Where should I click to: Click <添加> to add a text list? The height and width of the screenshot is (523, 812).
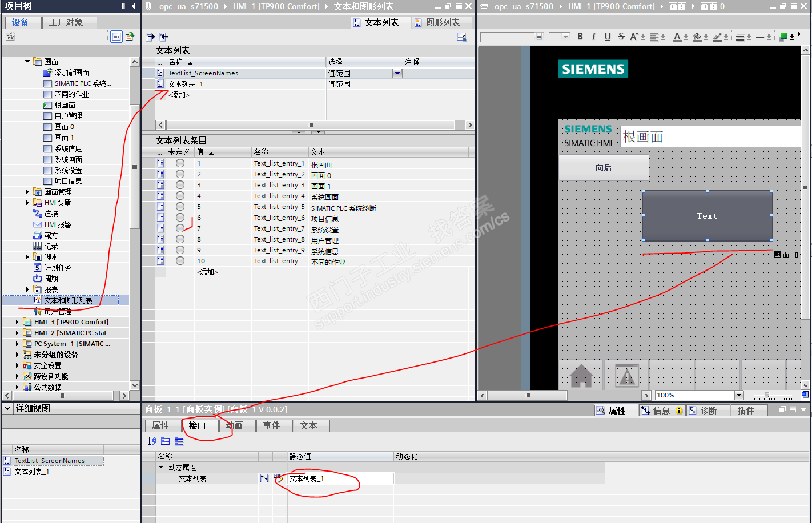click(x=179, y=95)
